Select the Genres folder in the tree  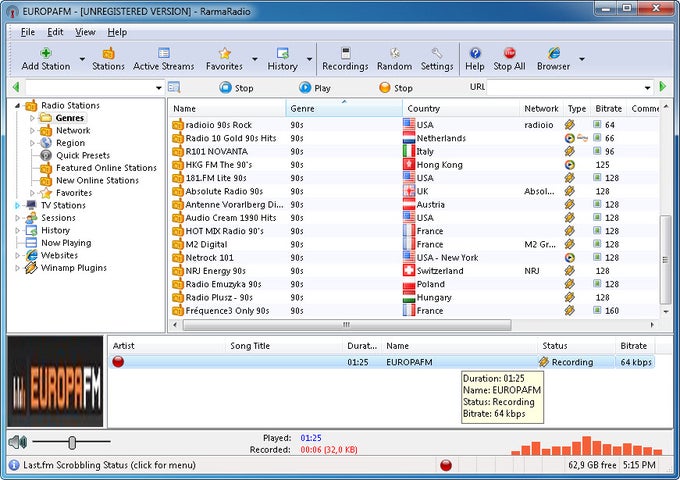coord(69,118)
